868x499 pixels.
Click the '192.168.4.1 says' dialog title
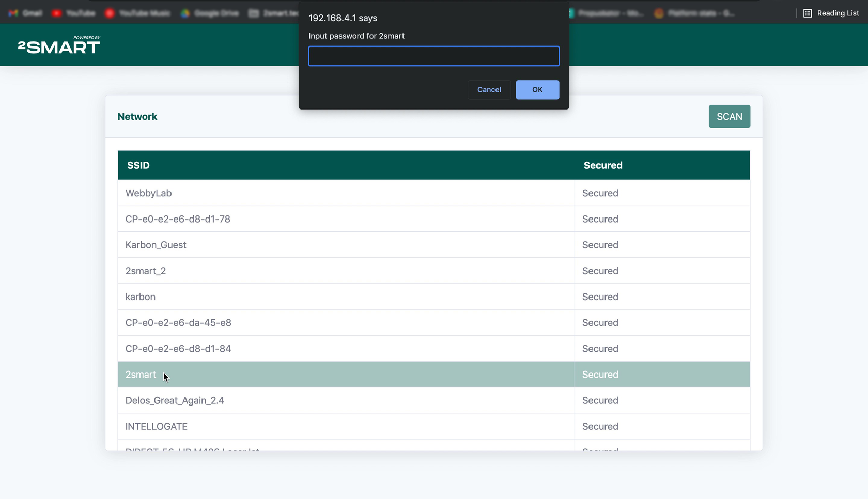coord(343,18)
